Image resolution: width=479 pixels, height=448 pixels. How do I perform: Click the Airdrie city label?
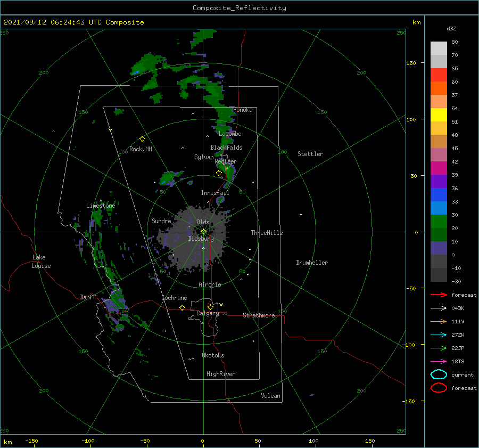pyautogui.click(x=210, y=284)
